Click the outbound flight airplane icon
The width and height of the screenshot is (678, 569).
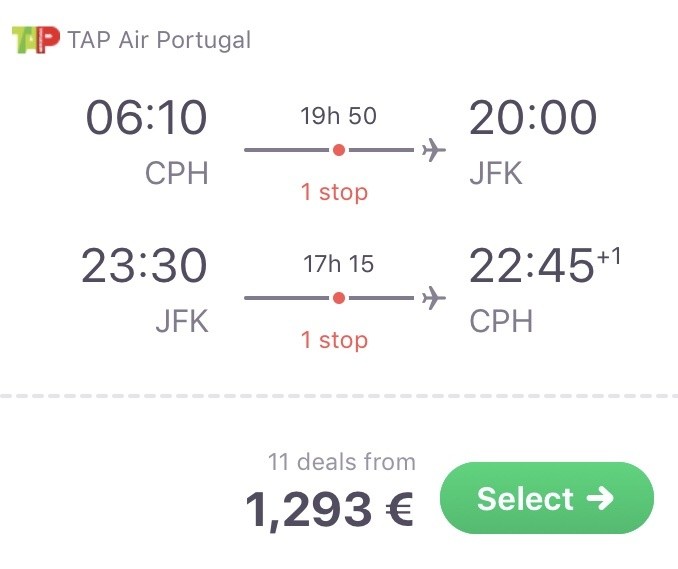[434, 150]
